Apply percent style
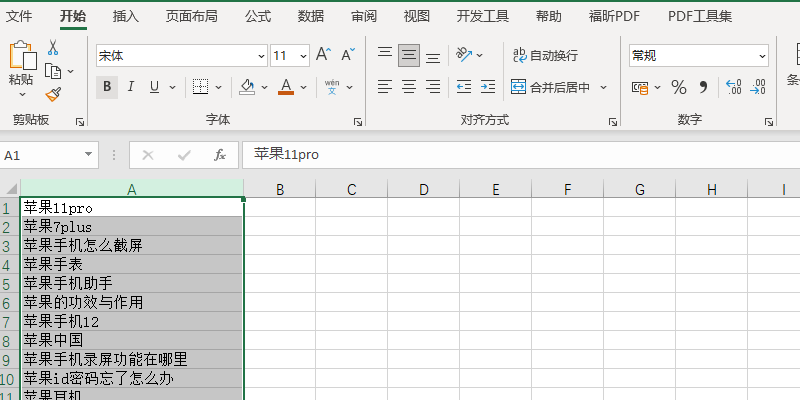 [679, 87]
